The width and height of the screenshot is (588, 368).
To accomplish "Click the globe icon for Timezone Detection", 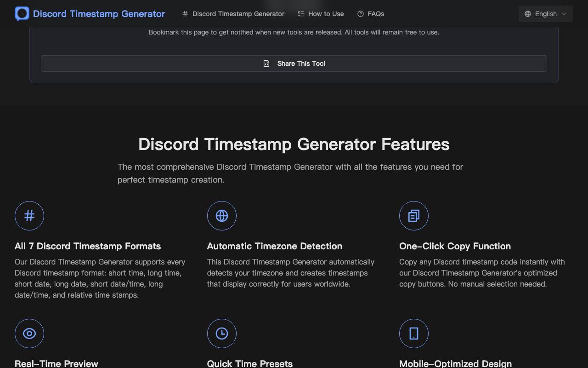I will point(222,216).
